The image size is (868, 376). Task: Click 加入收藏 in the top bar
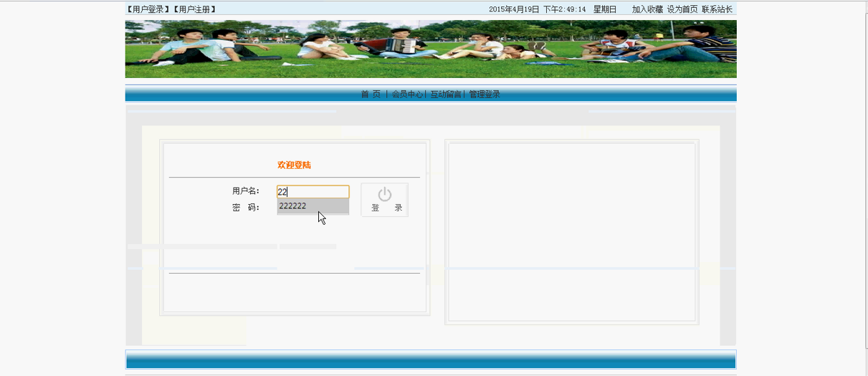(x=647, y=9)
